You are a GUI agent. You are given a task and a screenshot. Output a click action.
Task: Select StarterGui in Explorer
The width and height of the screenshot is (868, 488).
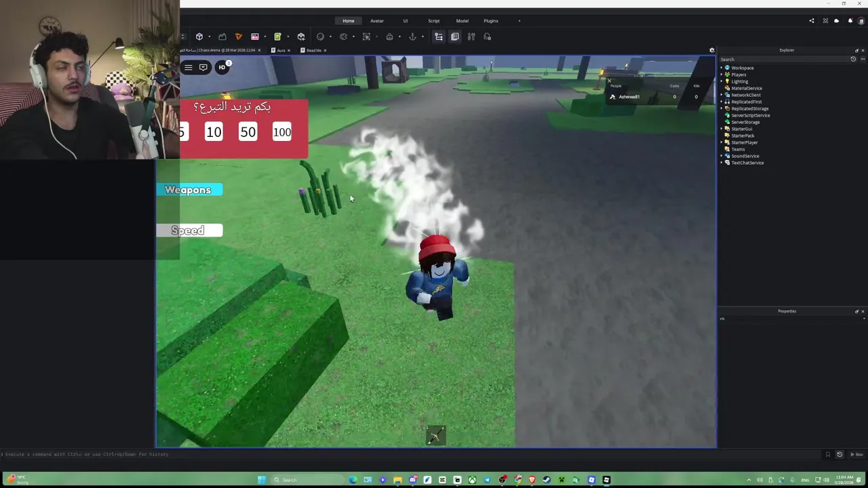(x=741, y=129)
